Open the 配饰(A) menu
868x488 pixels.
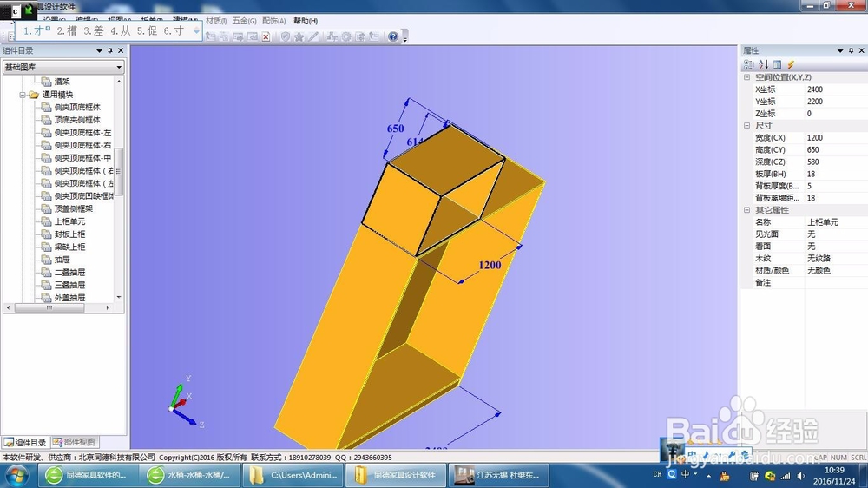[274, 21]
